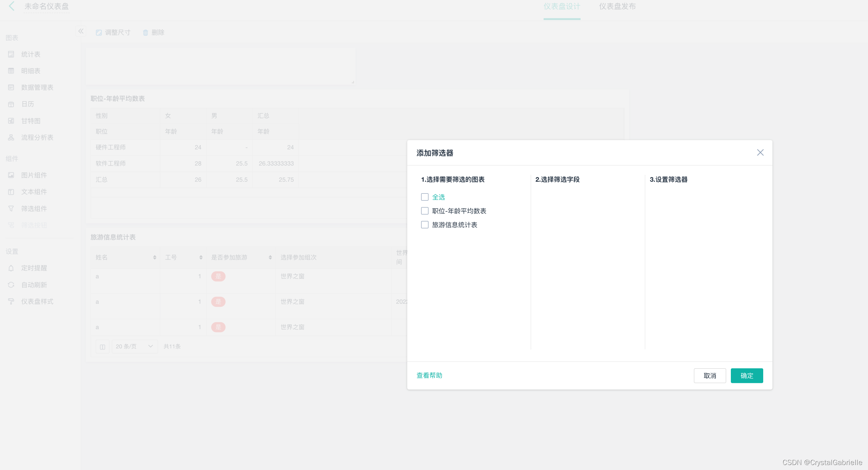Click the 统计表 chart icon in sidebar
This screenshot has width=868, height=470.
(x=11, y=54)
